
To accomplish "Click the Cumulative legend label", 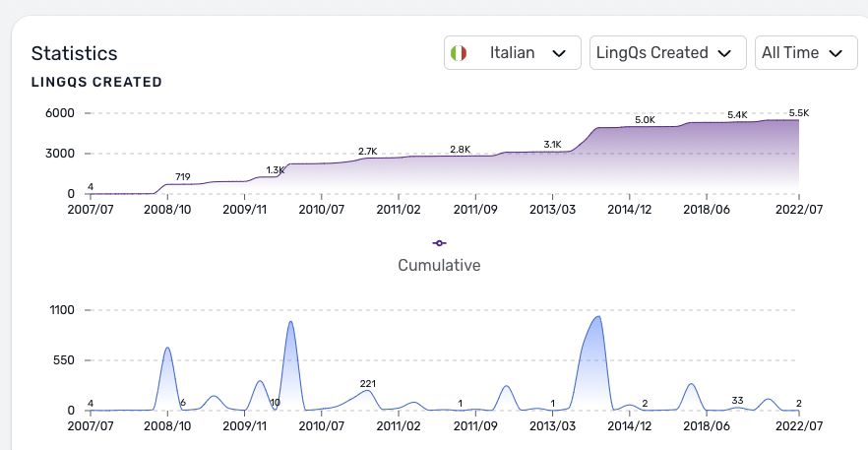I will (439, 265).
